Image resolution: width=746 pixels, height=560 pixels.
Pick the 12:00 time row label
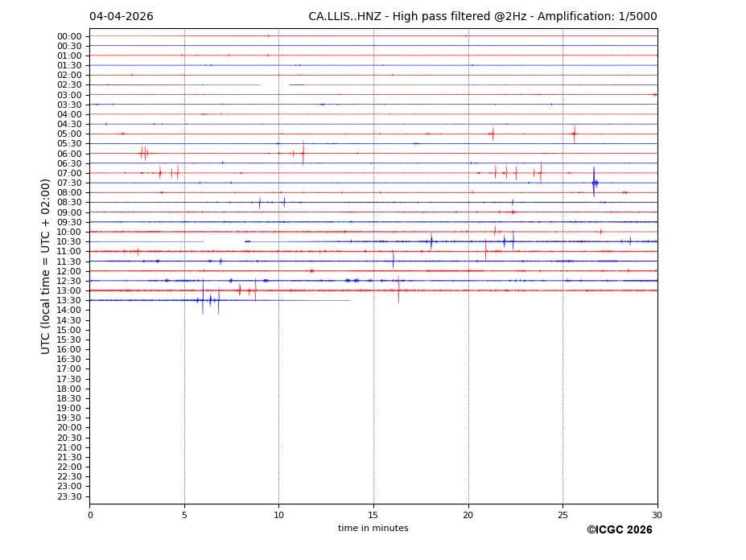point(69,271)
